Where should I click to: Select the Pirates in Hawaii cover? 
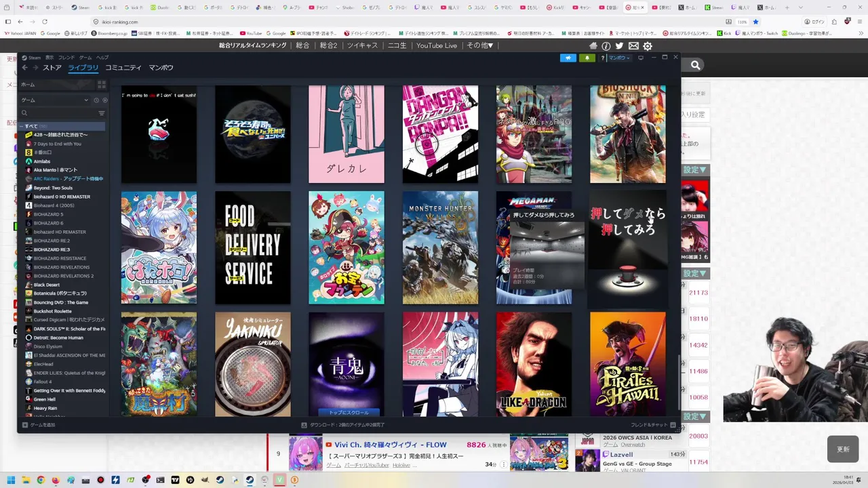click(627, 364)
